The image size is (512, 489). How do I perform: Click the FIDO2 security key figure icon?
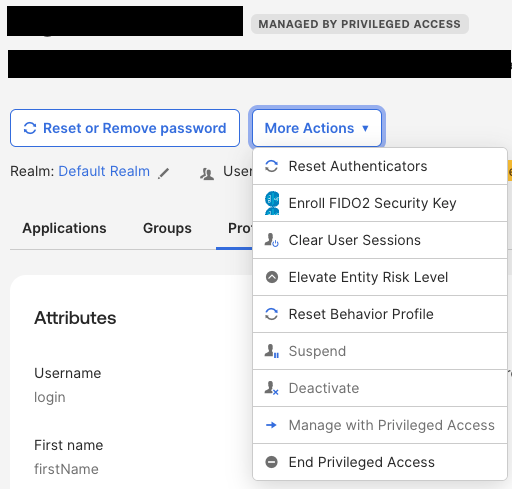coord(272,203)
